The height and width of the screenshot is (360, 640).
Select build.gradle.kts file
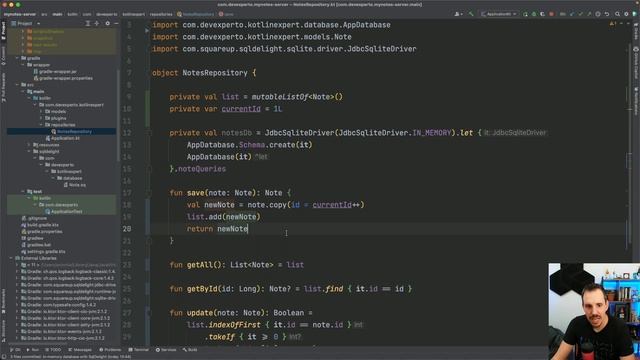(43, 225)
